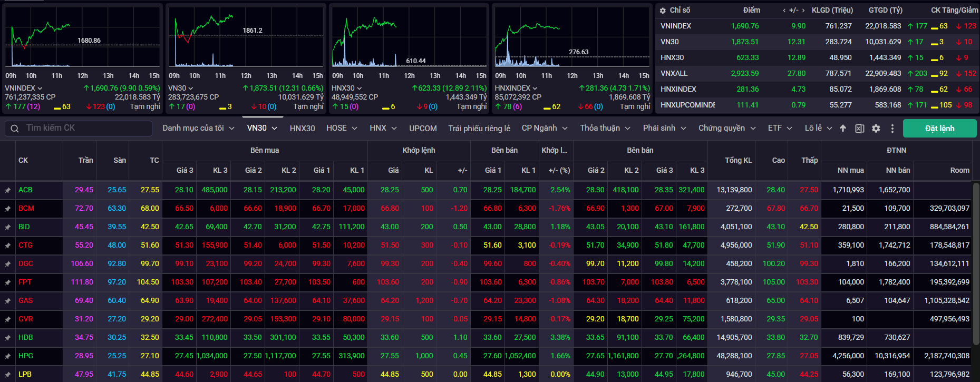Open the three-dot more options menu
980x382 pixels.
tap(892, 128)
